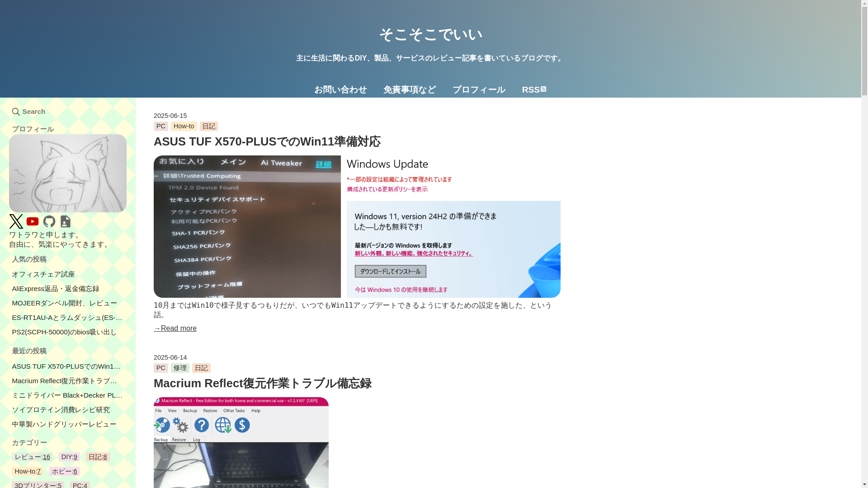Open recent post ミニドライバー Black+Decker
Screen dimensions: 868x488
pos(67,395)
